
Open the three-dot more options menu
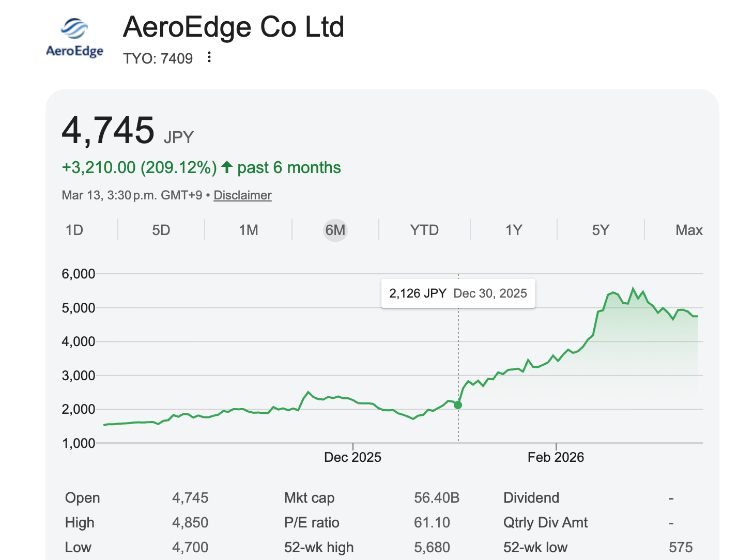pos(209,57)
